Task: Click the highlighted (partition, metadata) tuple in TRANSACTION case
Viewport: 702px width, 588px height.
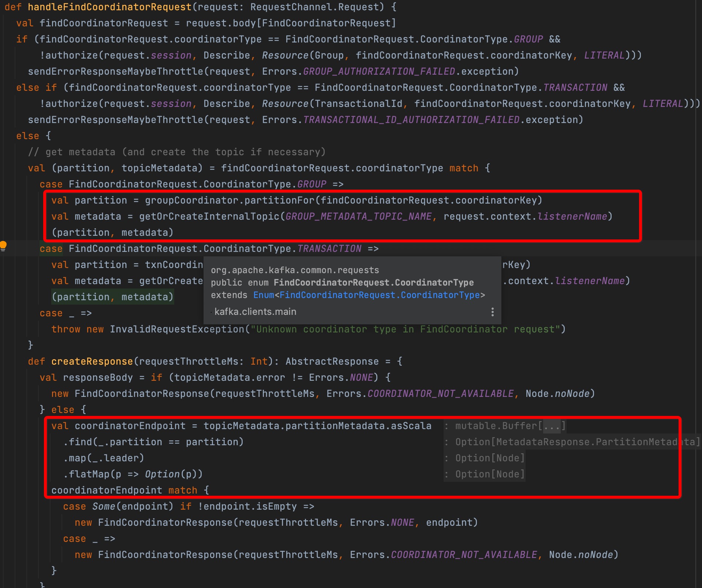Action: click(112, 297)
